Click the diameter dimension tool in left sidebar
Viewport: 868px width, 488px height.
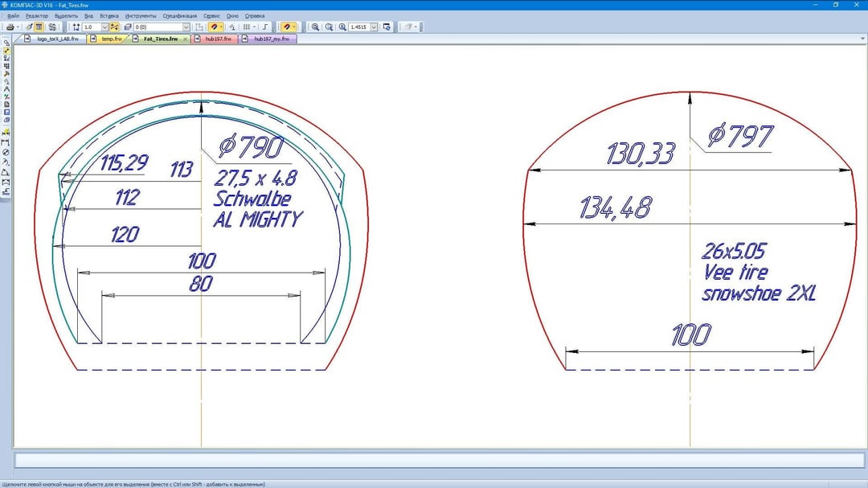[6, 152]
